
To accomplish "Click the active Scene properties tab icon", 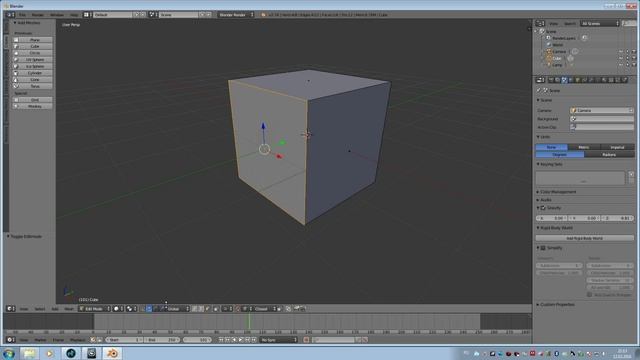I will click(x=564, y=80).
